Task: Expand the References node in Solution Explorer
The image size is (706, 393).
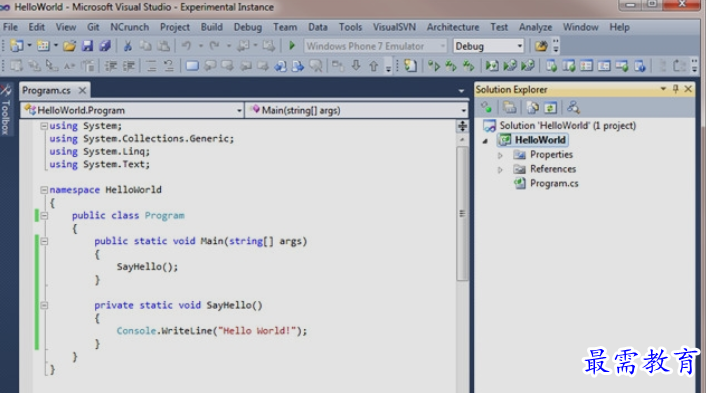Action: point(500,170)
